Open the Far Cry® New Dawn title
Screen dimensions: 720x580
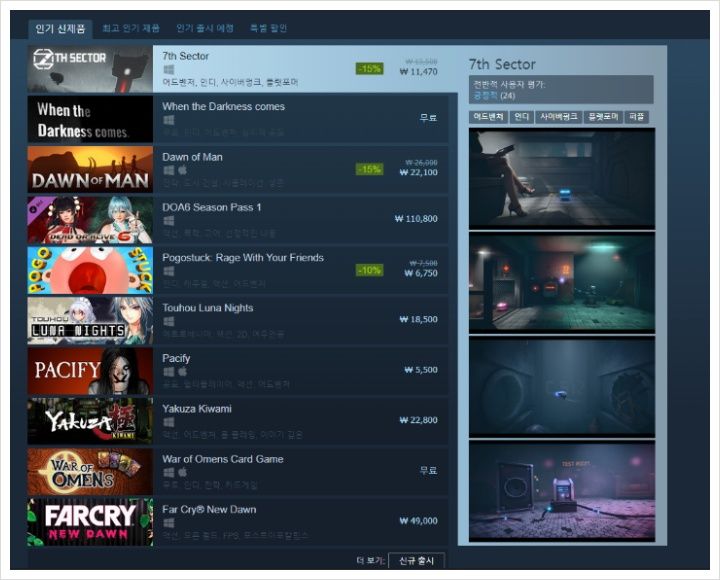pyautogui.click(x=209, y=510)
